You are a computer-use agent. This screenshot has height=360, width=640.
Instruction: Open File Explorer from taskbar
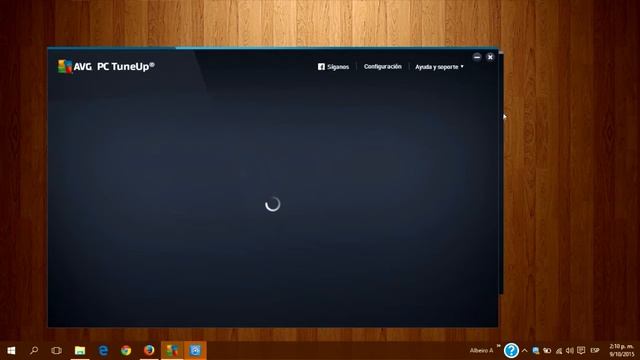tap(80, 351)
